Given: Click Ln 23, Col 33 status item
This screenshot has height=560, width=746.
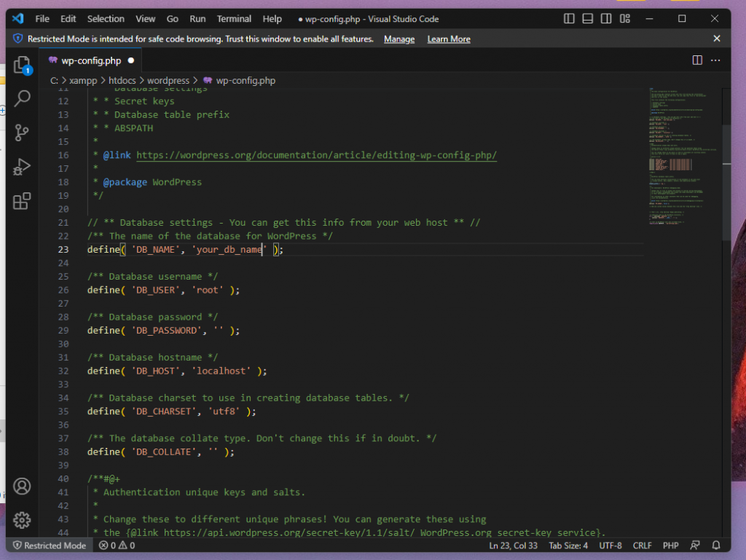Looking at the screenshot, I should click(513, 545).
